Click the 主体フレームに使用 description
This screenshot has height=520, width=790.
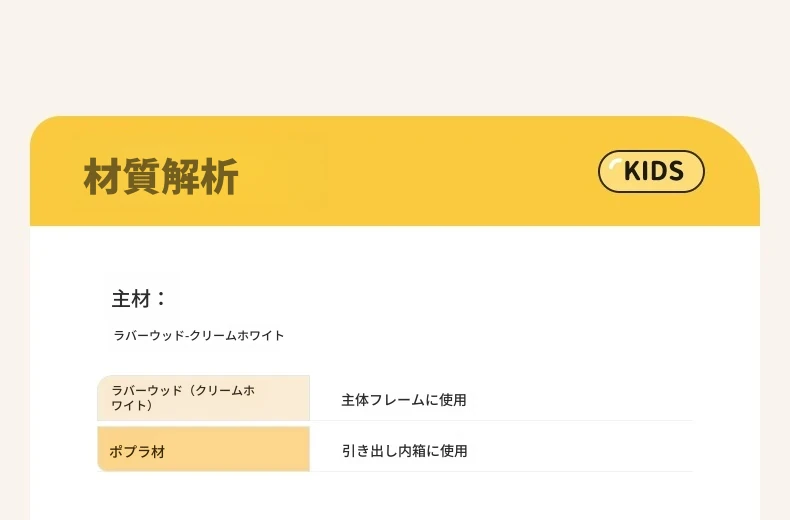click(404, 400)
